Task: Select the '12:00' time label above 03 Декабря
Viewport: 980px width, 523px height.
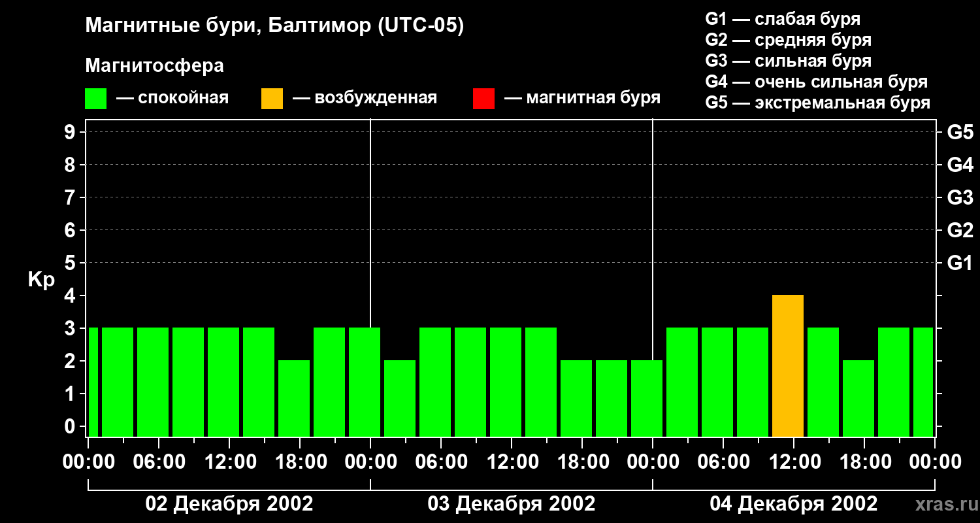Action: [512, 462]
